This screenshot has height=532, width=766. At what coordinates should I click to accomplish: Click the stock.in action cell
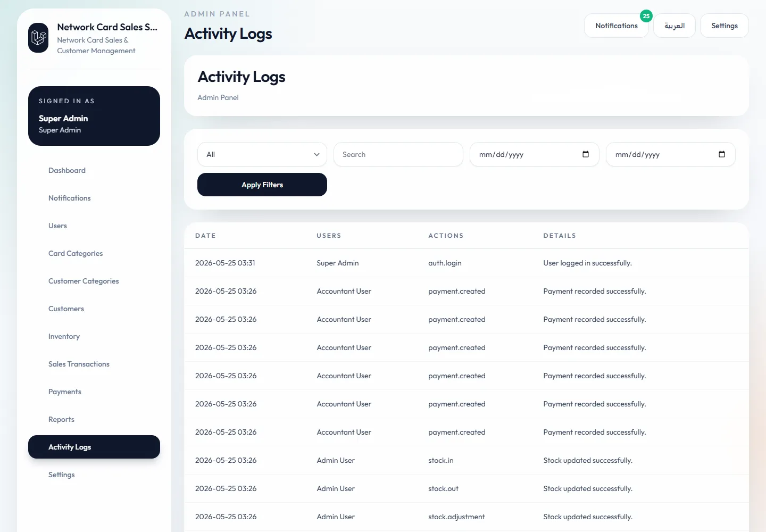click(441, 460)
